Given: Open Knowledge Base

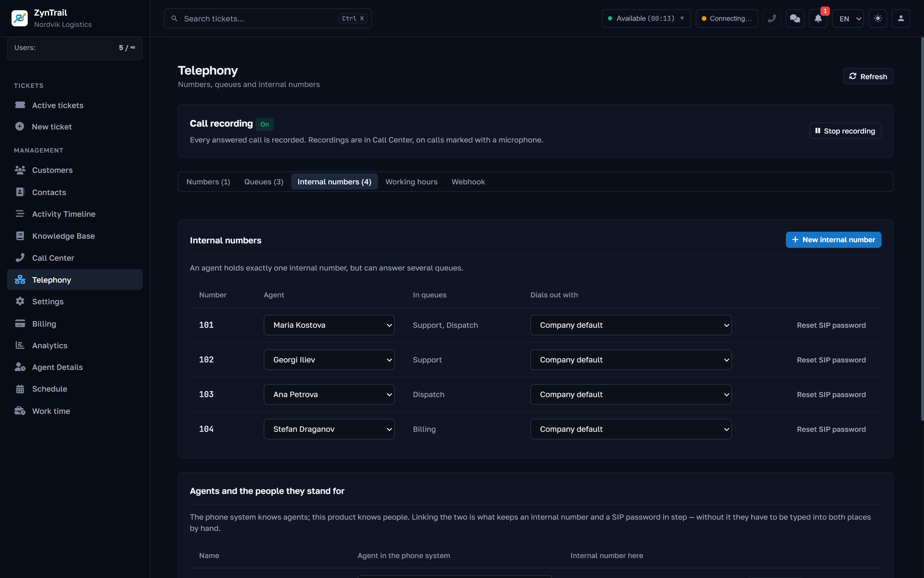Looking at the screenshot, I should coord(75,236).
